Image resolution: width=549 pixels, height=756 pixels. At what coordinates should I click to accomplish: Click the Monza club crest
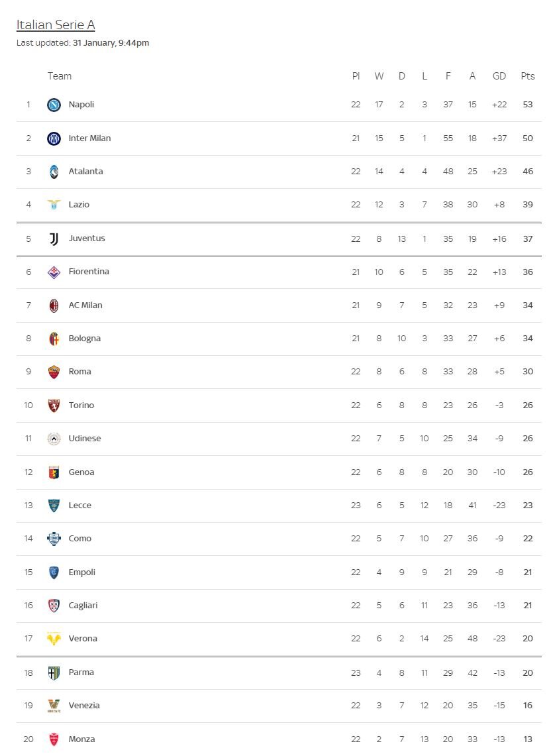click(54, 739)
